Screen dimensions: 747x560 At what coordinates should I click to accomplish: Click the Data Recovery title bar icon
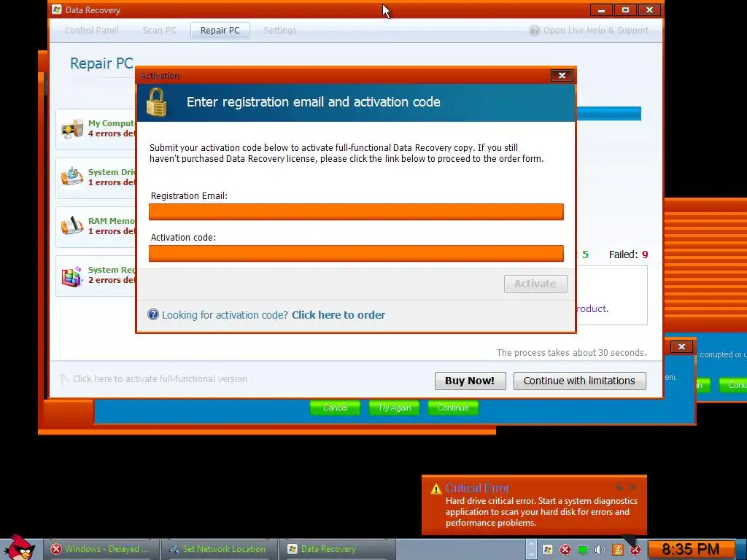pyautogui.click(x=57, y=9)
